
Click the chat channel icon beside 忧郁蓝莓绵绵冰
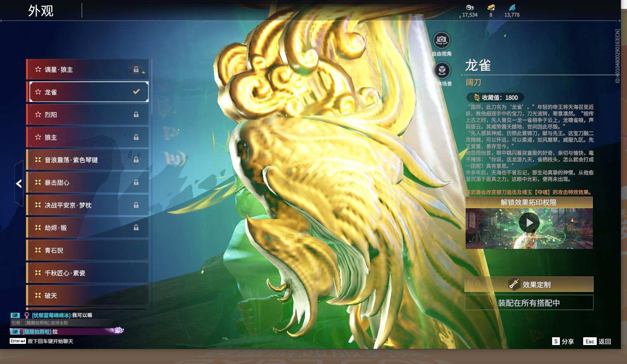[x=15, y=315]
